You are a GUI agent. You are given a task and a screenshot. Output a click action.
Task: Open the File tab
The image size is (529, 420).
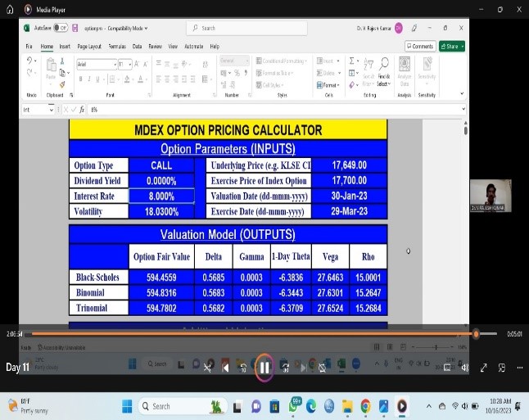coord(29,46)
